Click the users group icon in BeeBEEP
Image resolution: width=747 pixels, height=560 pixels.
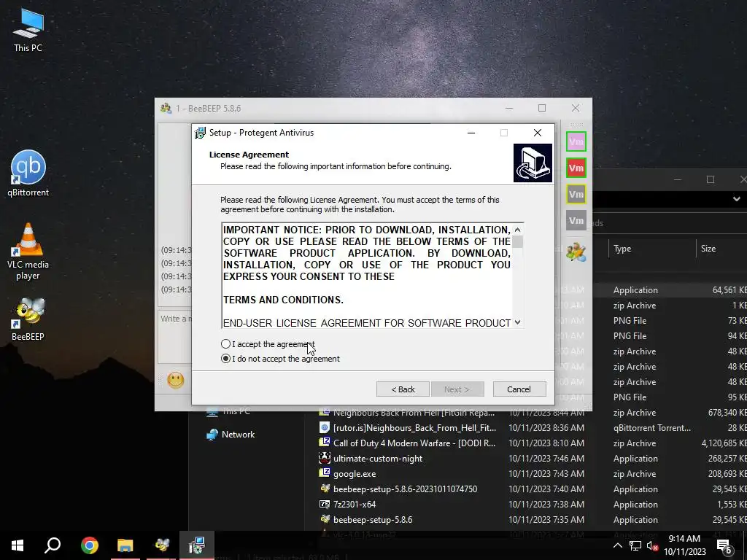point(576,252)
